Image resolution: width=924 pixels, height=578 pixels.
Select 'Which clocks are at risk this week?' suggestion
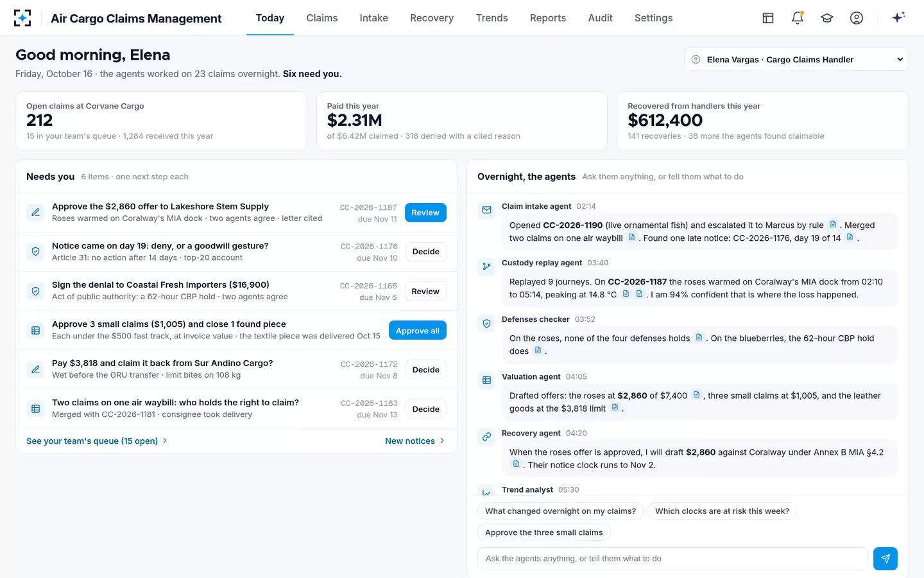722,511
